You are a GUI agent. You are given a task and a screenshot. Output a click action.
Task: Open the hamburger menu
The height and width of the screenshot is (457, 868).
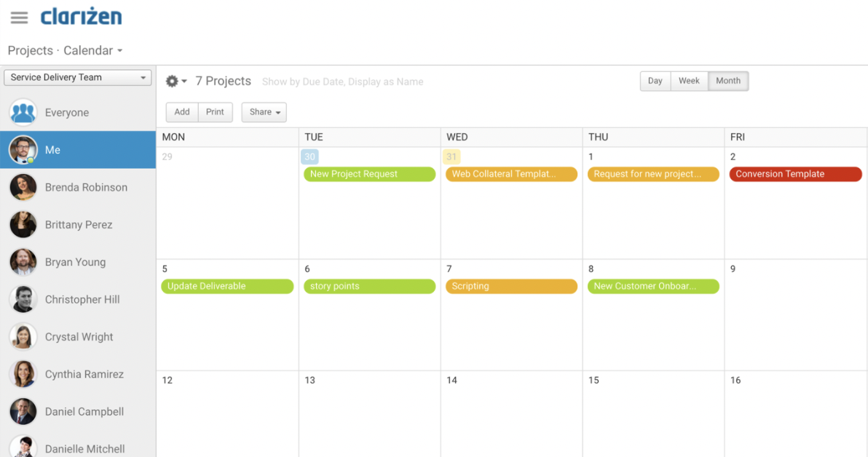click(x=19, y=18)
